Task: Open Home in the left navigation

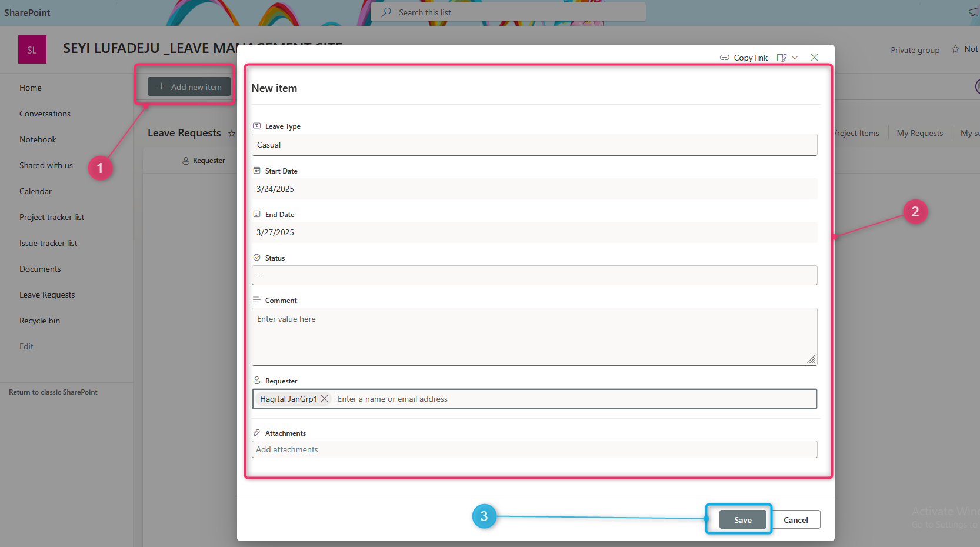Action: [31, 88]
